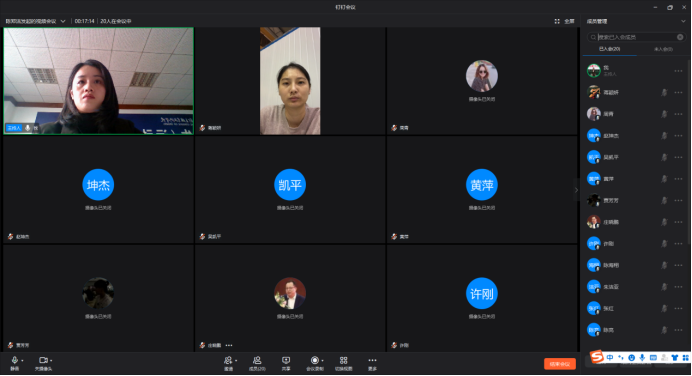
Task: Select the 许刚 participant video tile
Action: click(x=482, y=298)
